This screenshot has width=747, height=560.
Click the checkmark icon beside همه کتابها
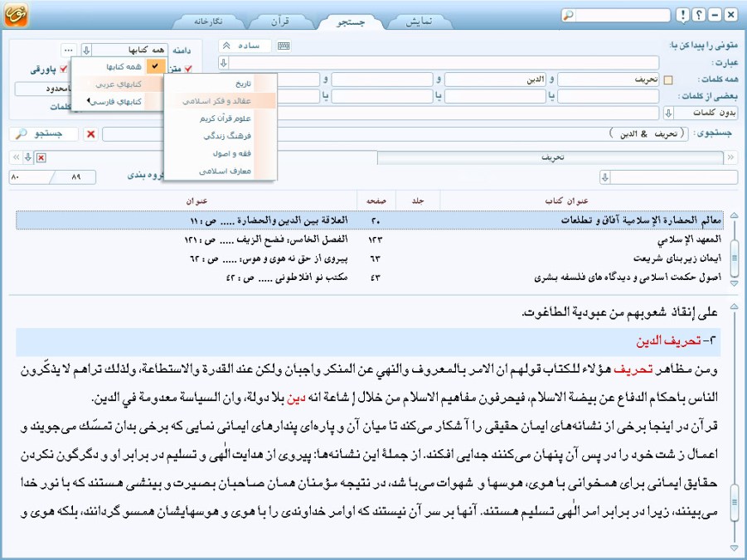(x=155, y=66)
